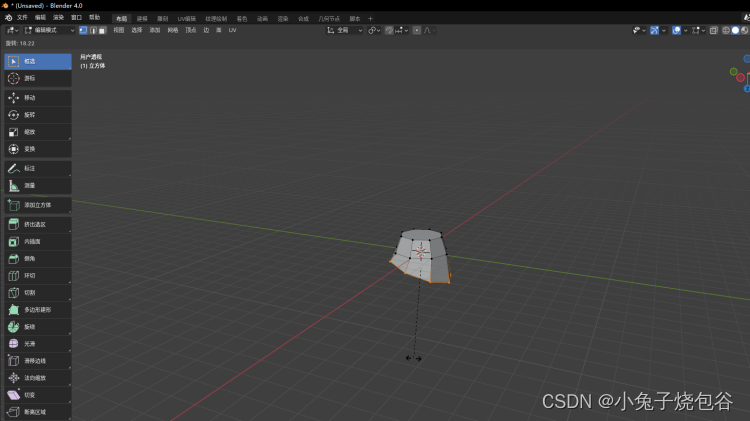This screenshot has height=421, width=750.
Task: Activate the 缩放 (Scale) tool
Action: [x=38, y=132]
